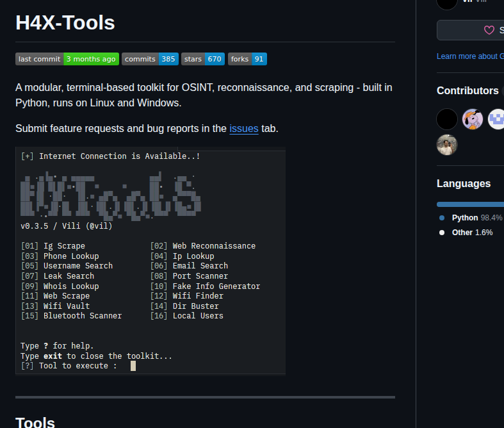Click the Tools section heading
The height and width of the screenshot is (428, 504).
coord(35,422)
